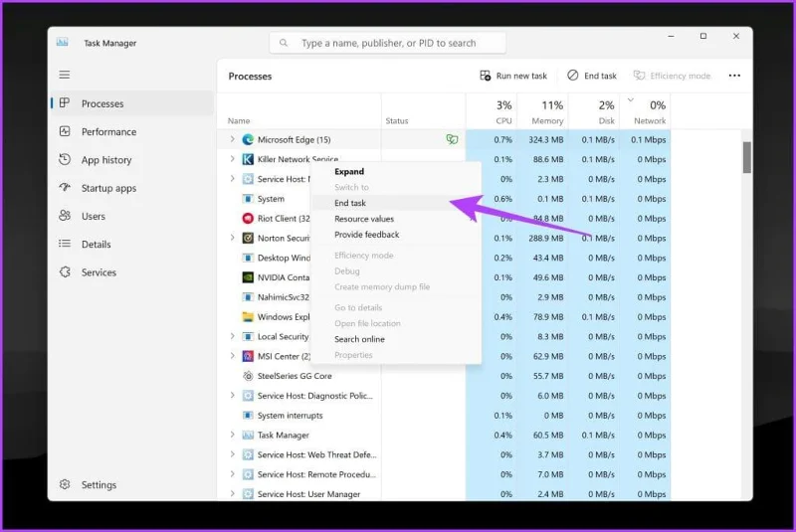Open the Performance tab in sidebar

coord(132,131)
